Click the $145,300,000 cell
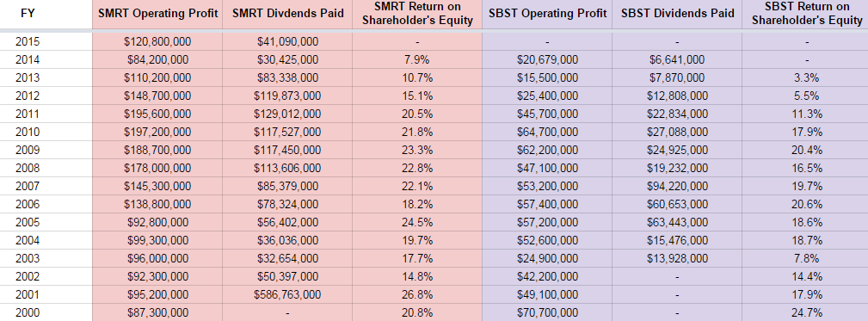 (x=157, y=187)
